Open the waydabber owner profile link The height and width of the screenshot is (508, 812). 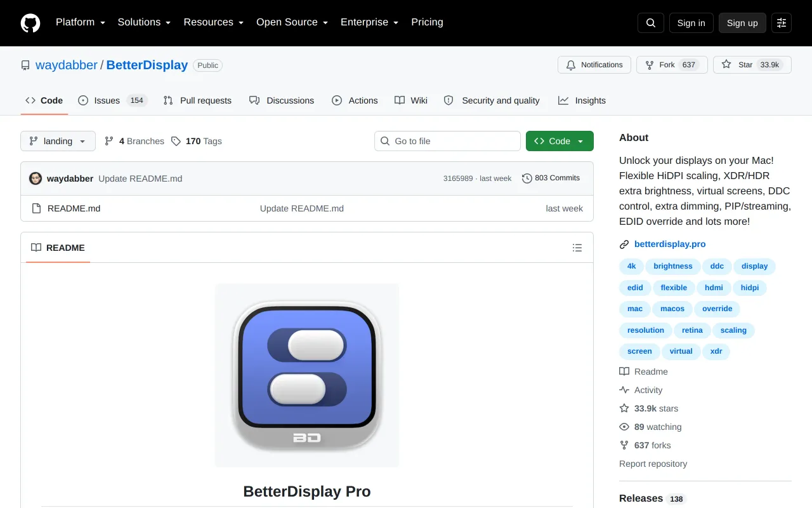click(67, 65)
